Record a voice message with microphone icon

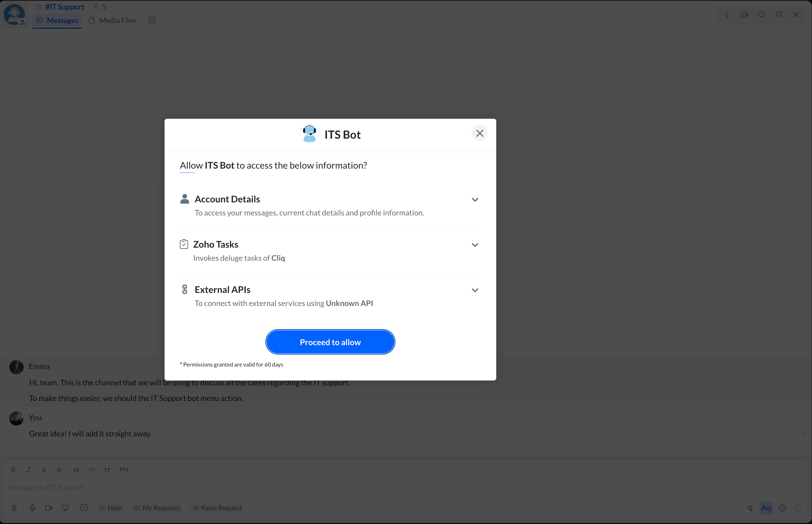point(32,508)
